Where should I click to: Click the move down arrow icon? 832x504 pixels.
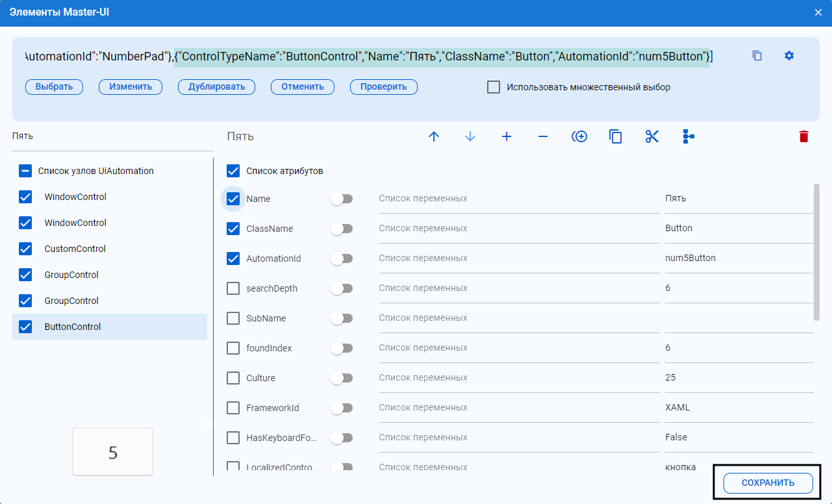(x=470, y=136)
